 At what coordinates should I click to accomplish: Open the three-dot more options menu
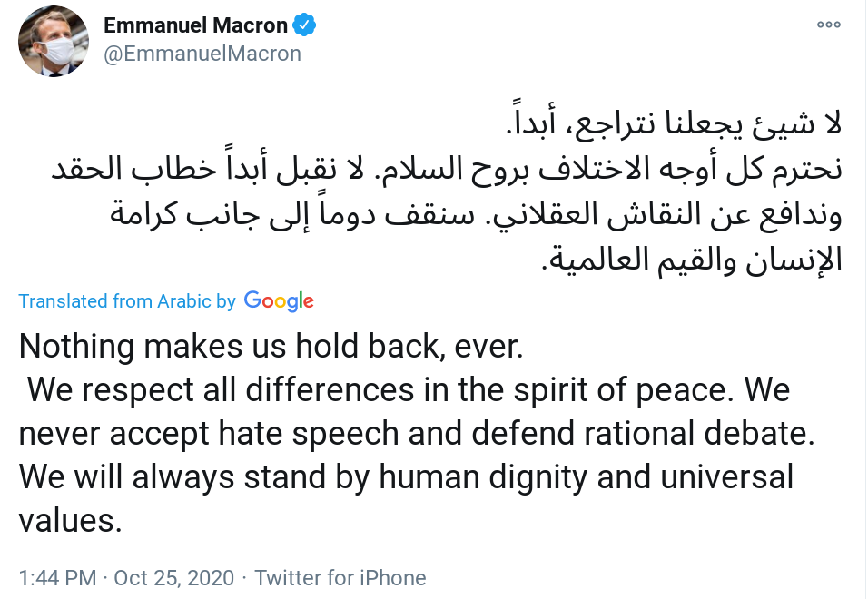click(x=829, y=25)
